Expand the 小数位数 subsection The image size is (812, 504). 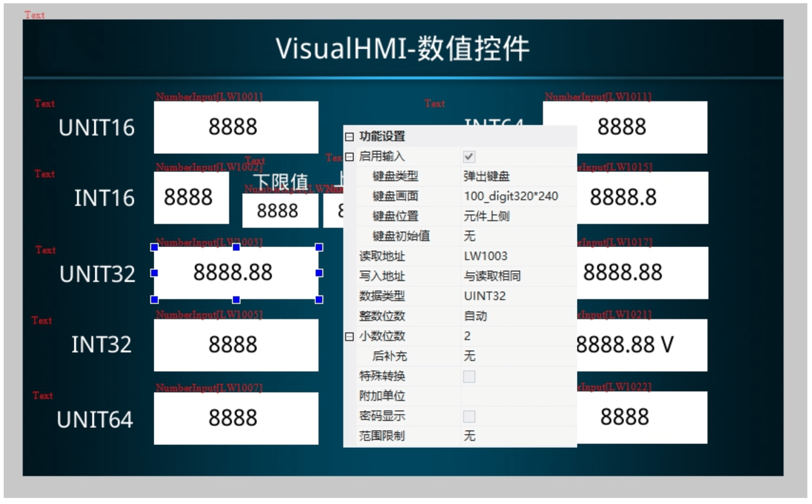348,336
